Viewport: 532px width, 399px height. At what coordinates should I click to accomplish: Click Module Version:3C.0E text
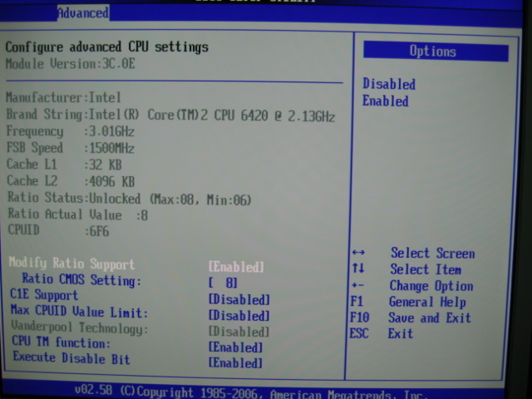click(x=70, y=64)
